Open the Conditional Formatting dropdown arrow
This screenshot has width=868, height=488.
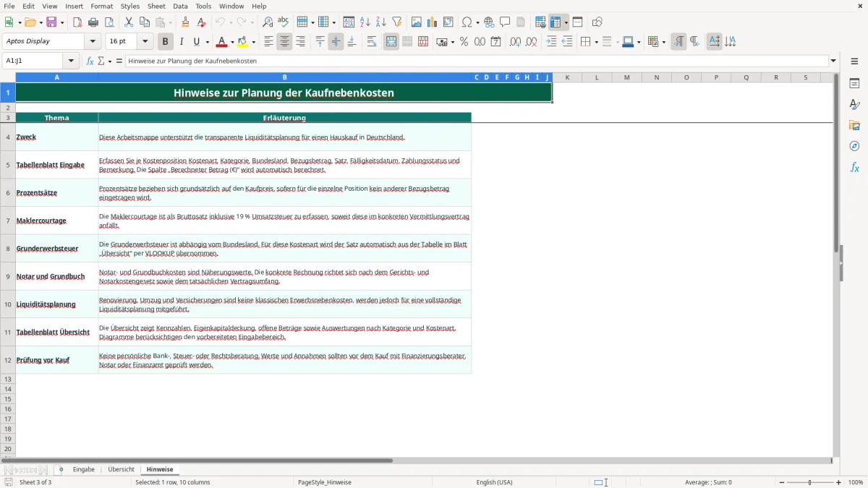[x=663, y=42]
